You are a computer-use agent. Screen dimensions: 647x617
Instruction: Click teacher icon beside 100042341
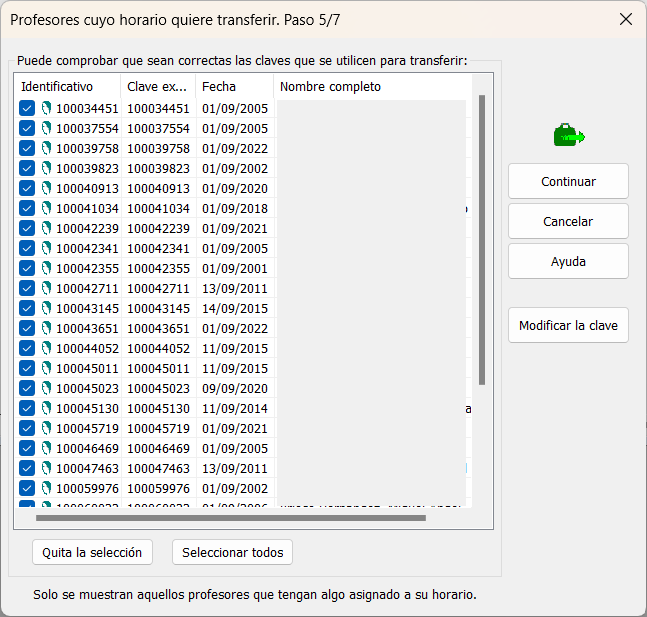(x=46, y=248)
